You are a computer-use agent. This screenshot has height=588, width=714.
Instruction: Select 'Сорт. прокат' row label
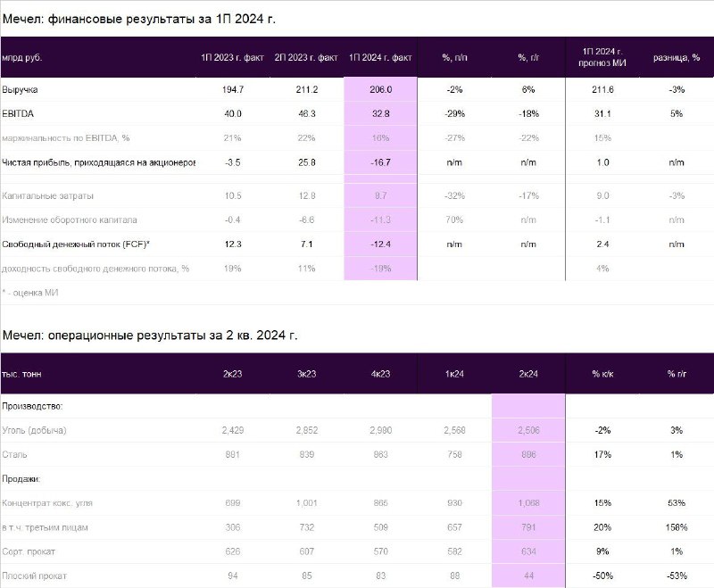(29, 551)
